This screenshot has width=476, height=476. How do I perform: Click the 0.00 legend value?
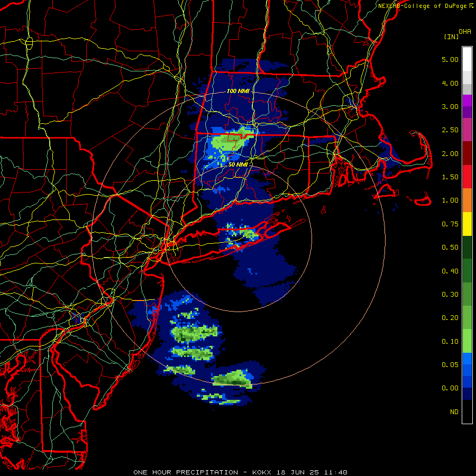[x=450, y=388]
